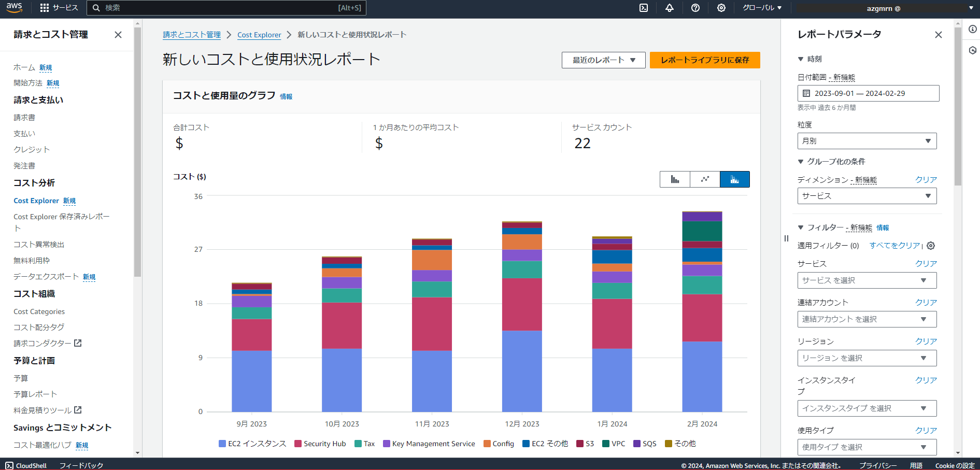This screenshot has height=470, width=980.
Task: Select Cost Explorer in the left sidebar
Action: point(36,201)
